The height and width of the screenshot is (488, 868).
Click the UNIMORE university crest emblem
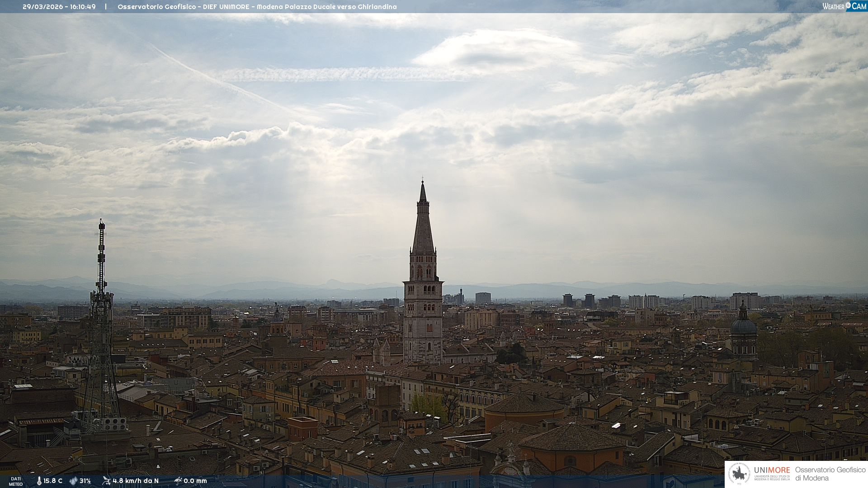click(x=739, y=474)
